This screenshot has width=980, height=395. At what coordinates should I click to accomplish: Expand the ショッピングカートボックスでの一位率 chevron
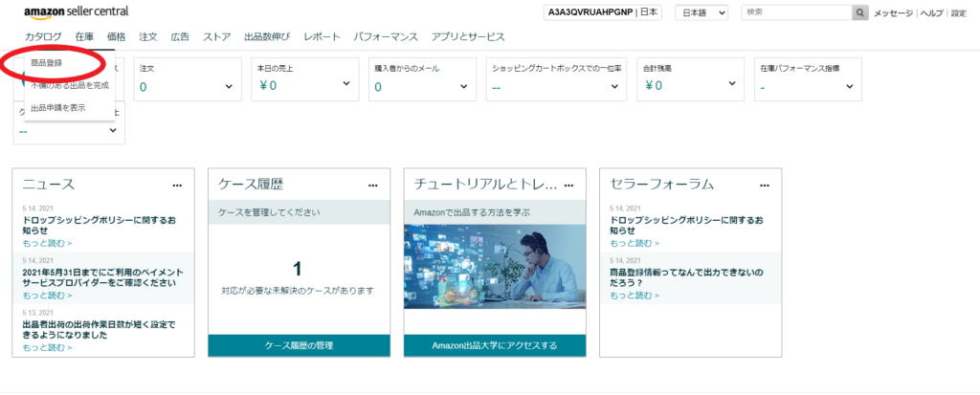pyautogui.click(x=614, y=86)
